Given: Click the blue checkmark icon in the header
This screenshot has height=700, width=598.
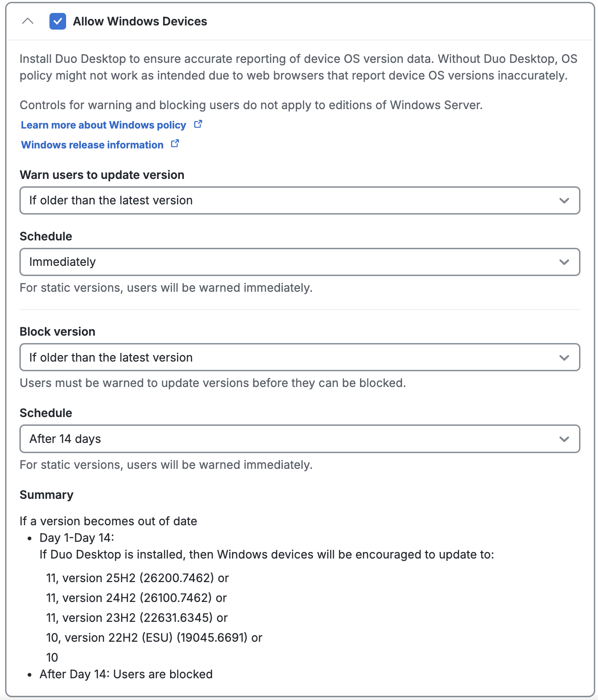Looking at the screenshot, I should [57, 21].
